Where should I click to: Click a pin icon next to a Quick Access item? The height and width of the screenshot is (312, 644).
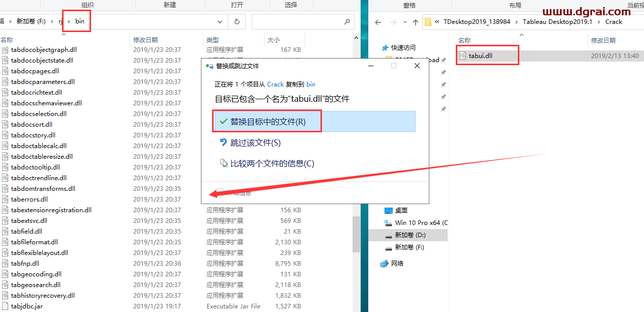pos(443,72)
